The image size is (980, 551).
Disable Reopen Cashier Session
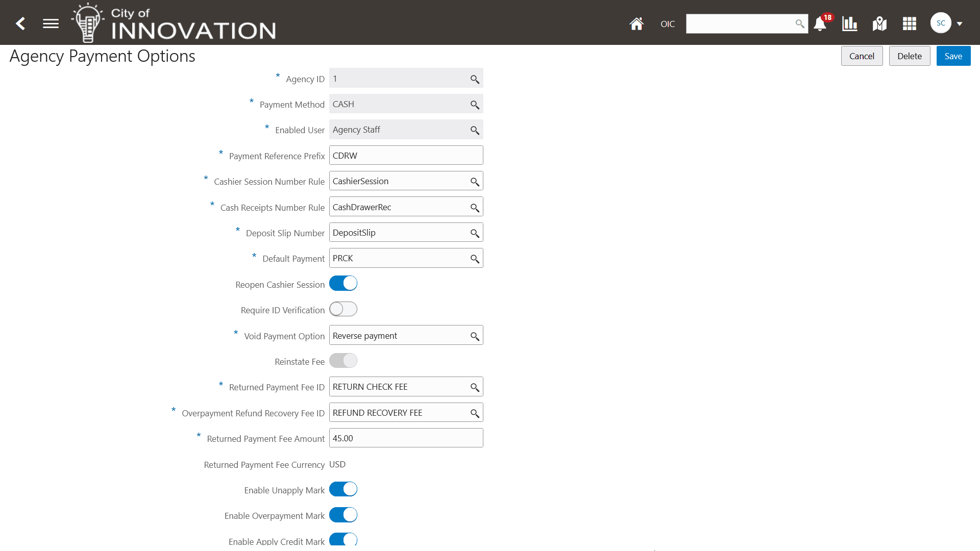pos(343,283)
